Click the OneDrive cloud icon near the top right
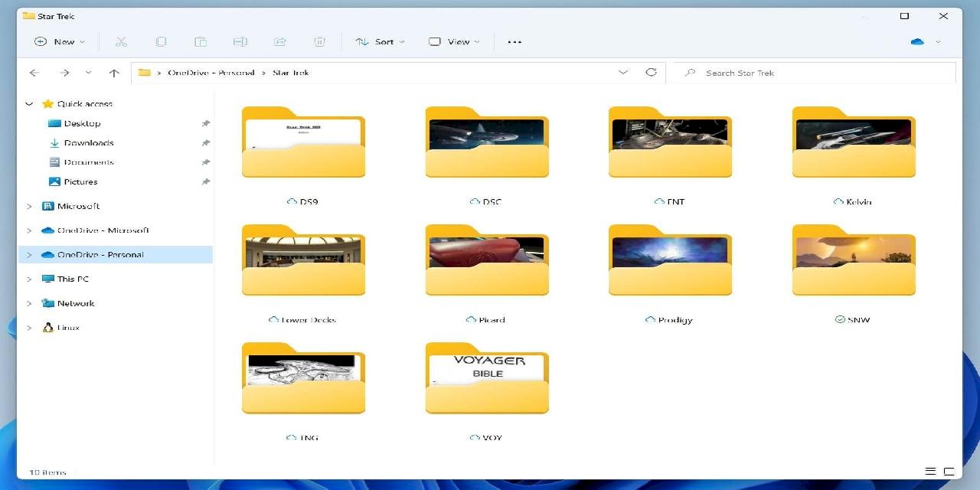The width and height of the screenshot is (980, 490). 918,41
